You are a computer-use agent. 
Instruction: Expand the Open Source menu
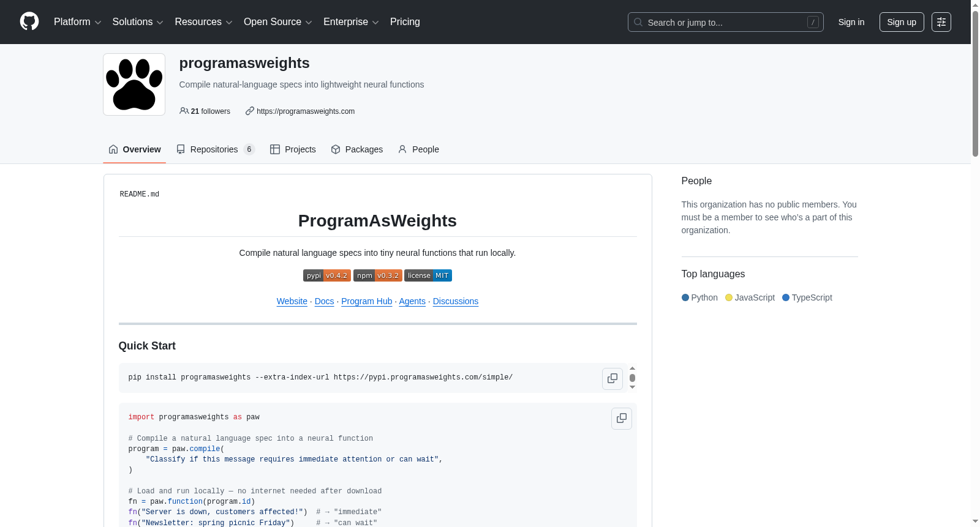tap(278, 22)
